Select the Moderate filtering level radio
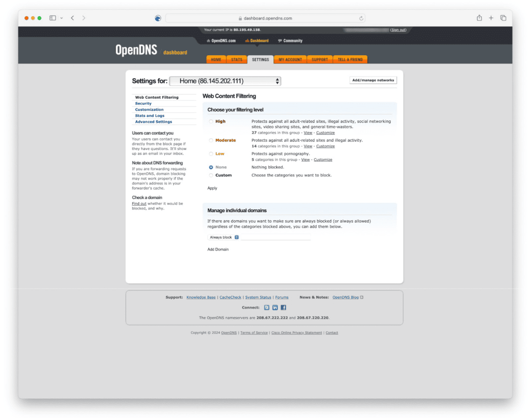Viewport: 532px width, 418px height. coord(211,141)
